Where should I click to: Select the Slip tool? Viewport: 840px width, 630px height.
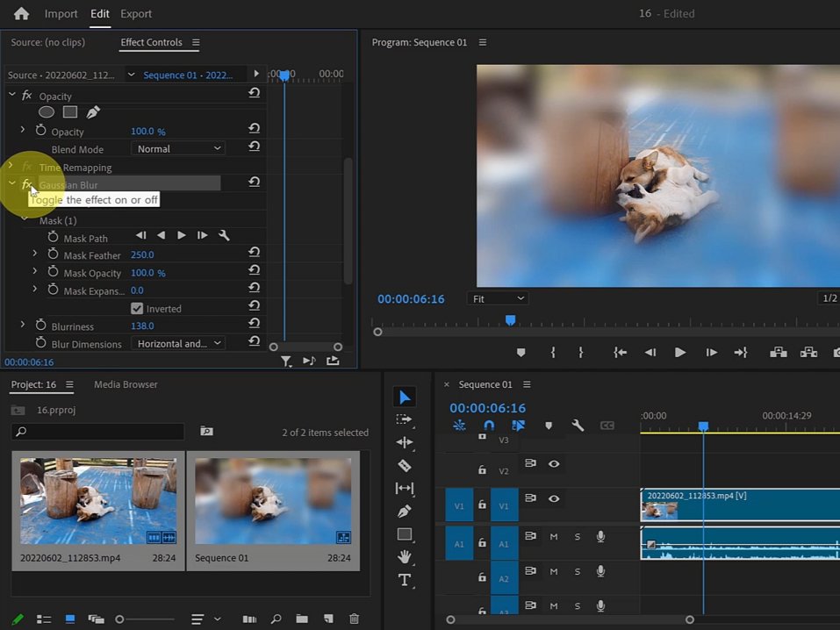pos(405,488)
